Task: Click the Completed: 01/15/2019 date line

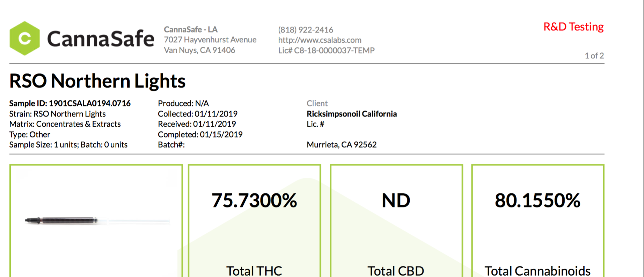Action: (x=200, y=134)
